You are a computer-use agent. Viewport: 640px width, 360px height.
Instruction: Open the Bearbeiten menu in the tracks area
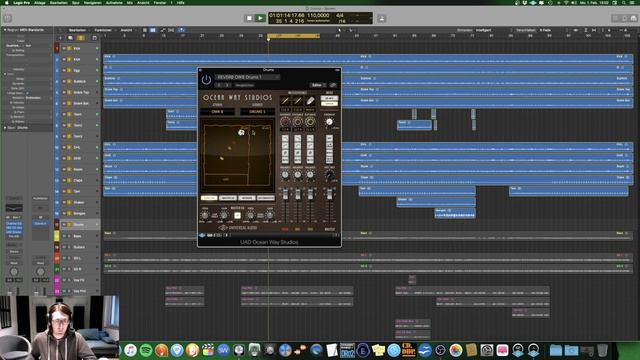coord(78,30)
